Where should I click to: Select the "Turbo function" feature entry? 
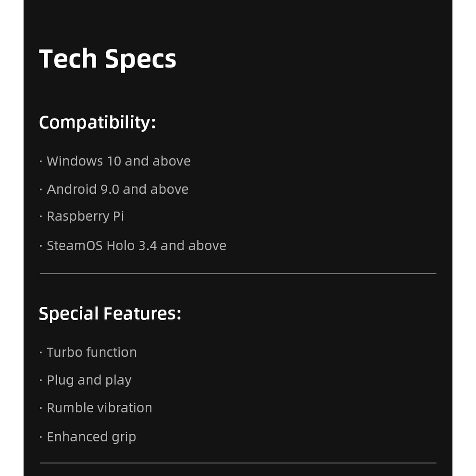(91, 352)
